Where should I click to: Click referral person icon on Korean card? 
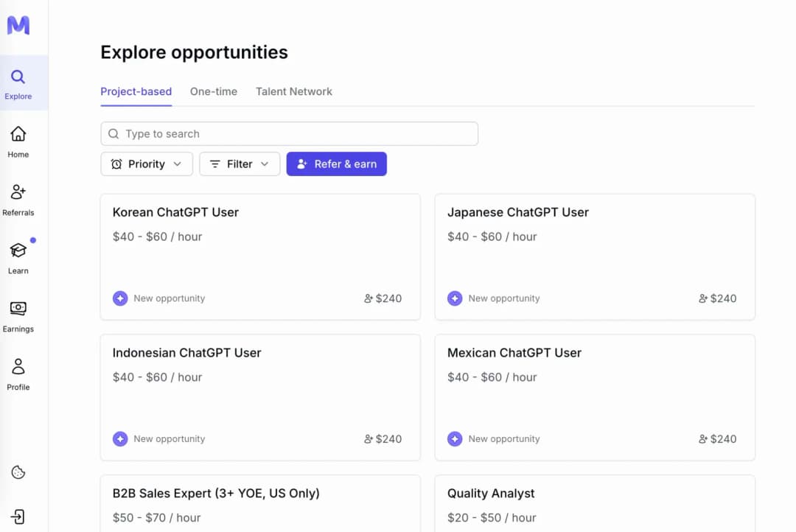(369, 298)
